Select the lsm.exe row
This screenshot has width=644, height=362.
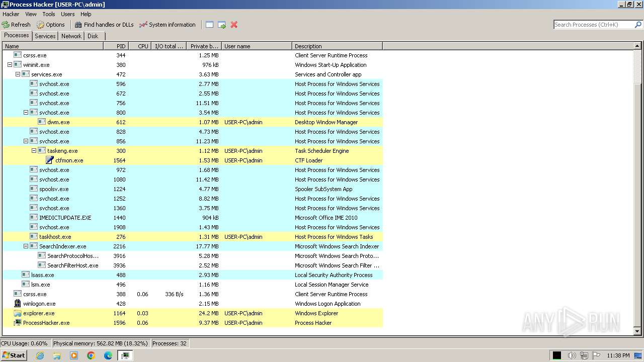click(x=193, y=285)
